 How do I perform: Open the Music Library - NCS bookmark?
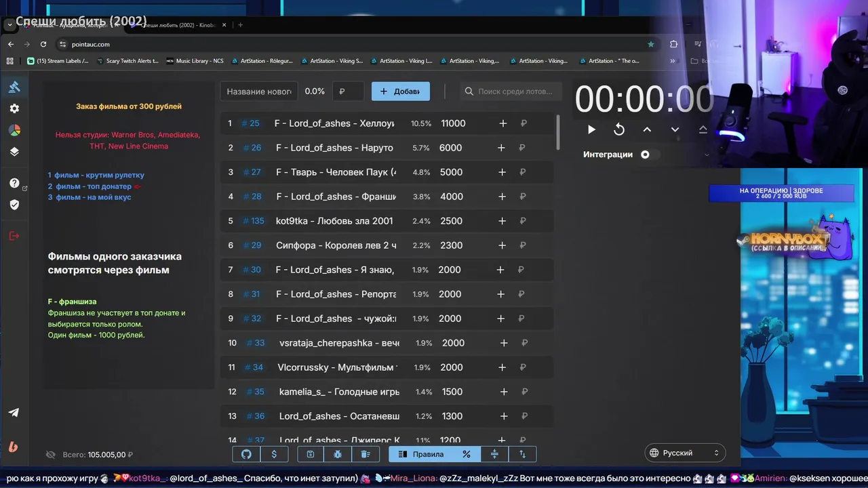click(195, 61)
